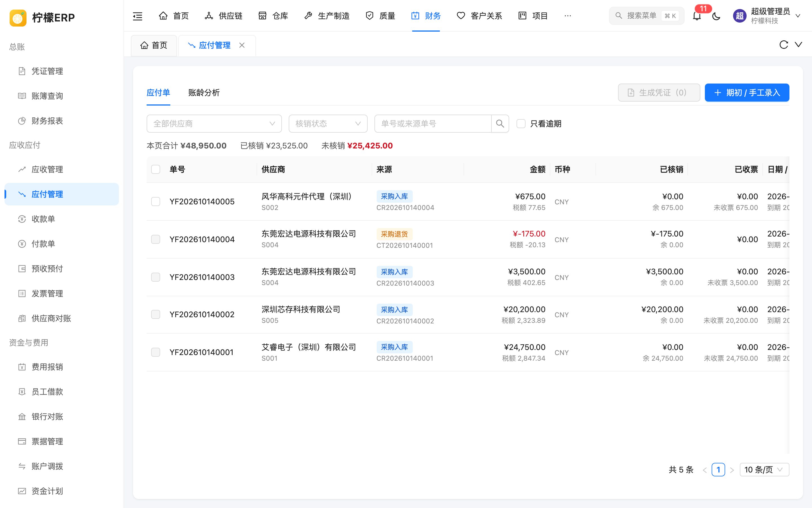Collapse sidebar with the menu fold icon
This screenshot has height=508, width=812.
[x=138, y=16]
